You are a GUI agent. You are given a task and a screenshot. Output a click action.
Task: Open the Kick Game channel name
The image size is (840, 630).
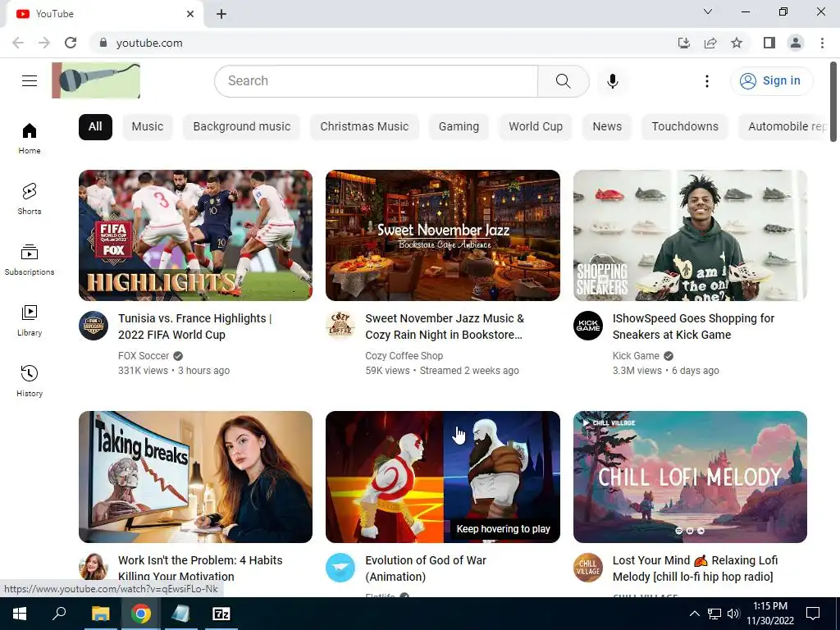click(636, 356)
